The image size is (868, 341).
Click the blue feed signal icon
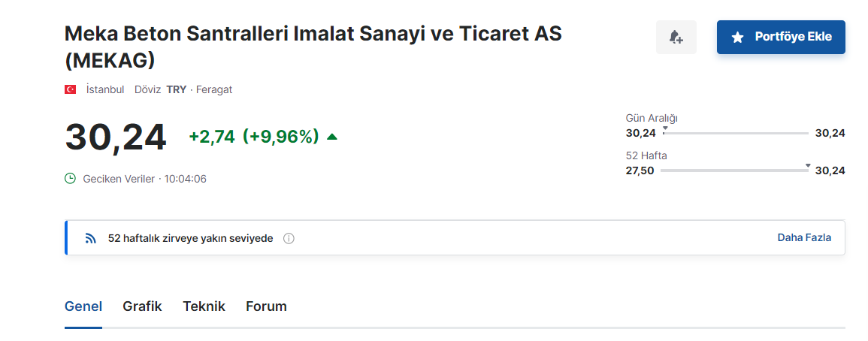(91, 239)
